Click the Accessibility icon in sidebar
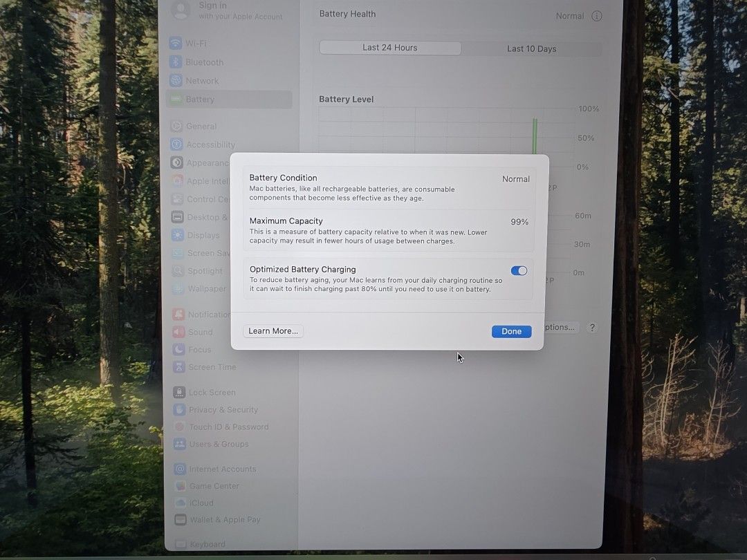Screen dimensions: 747x560 click(x=176, y=144)
